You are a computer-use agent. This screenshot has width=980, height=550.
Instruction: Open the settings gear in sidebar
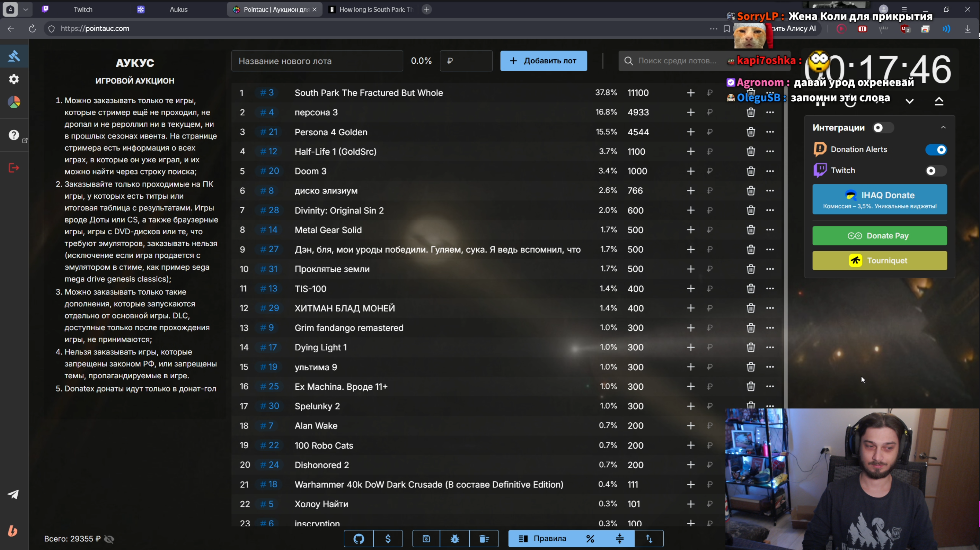coord(14,79)
